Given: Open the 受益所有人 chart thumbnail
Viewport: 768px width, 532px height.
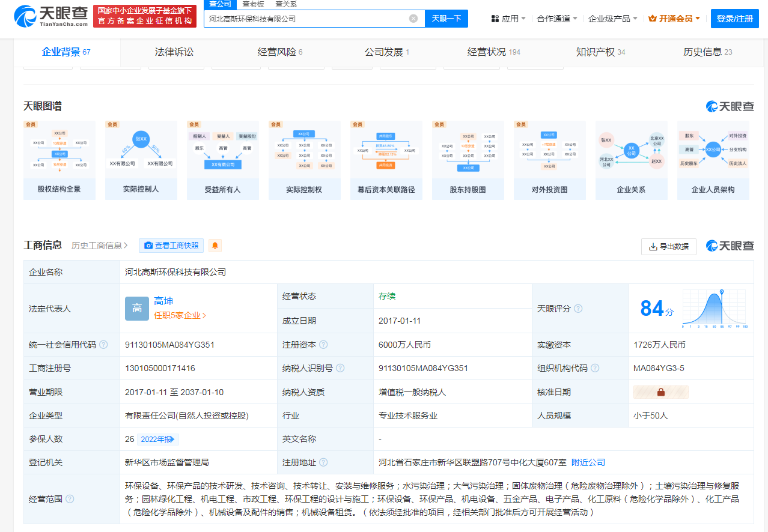Looking at the screenshot, I should click(x=222, y=160).
